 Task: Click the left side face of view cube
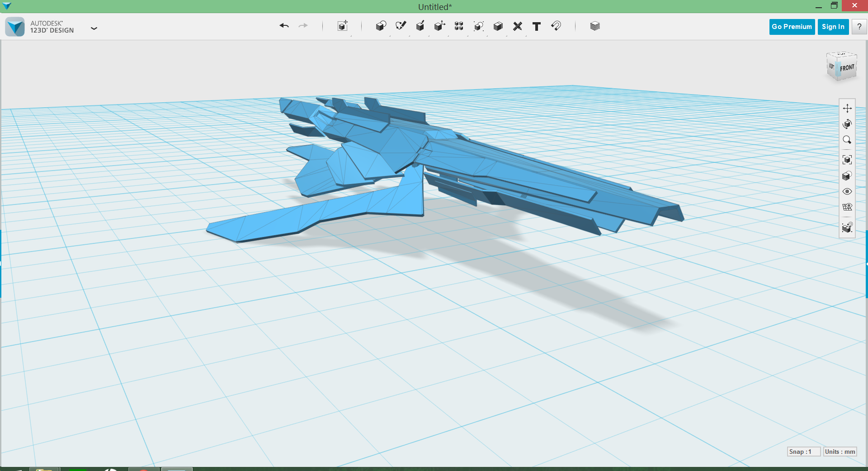[x=832, y=67]
